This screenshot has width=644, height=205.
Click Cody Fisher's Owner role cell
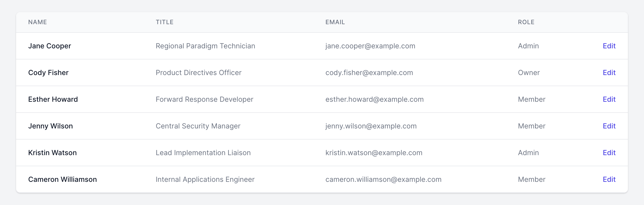coord(529,73)
